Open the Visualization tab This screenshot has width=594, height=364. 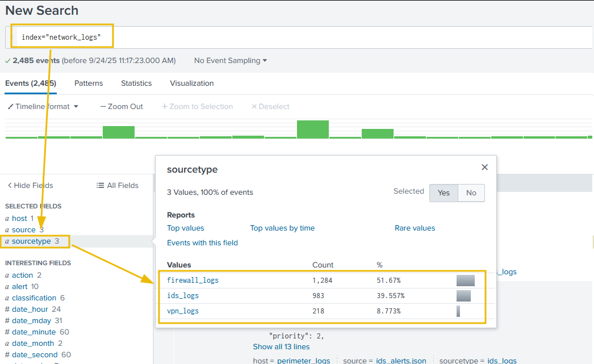point(192,83)
